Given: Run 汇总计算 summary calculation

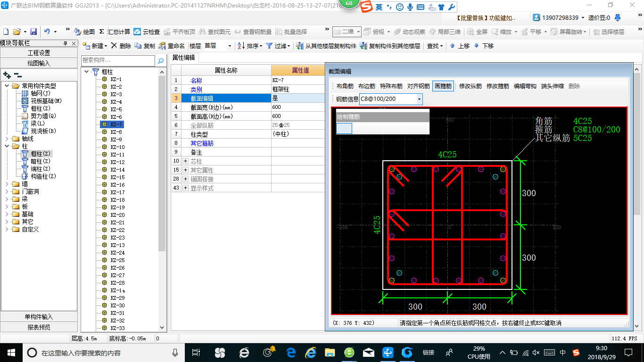Looking at the screenshot, I should click(115, 32).
